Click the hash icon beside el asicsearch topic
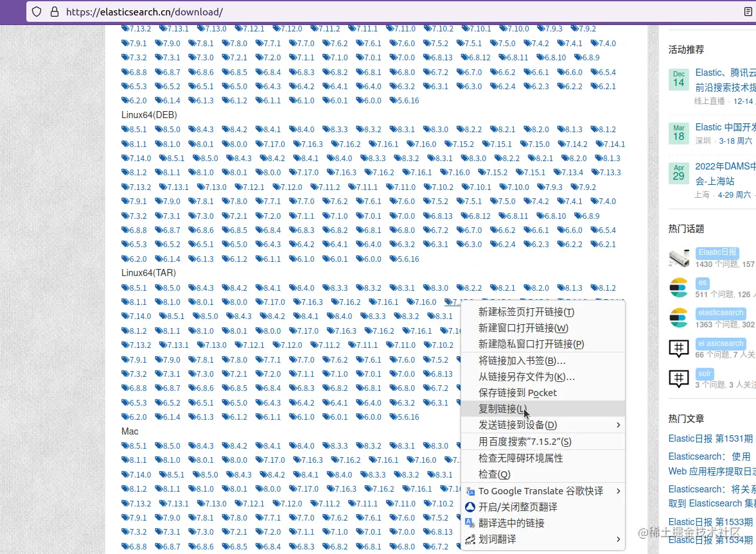Viewport: 756px width, 554px height. tap(679, 348)
